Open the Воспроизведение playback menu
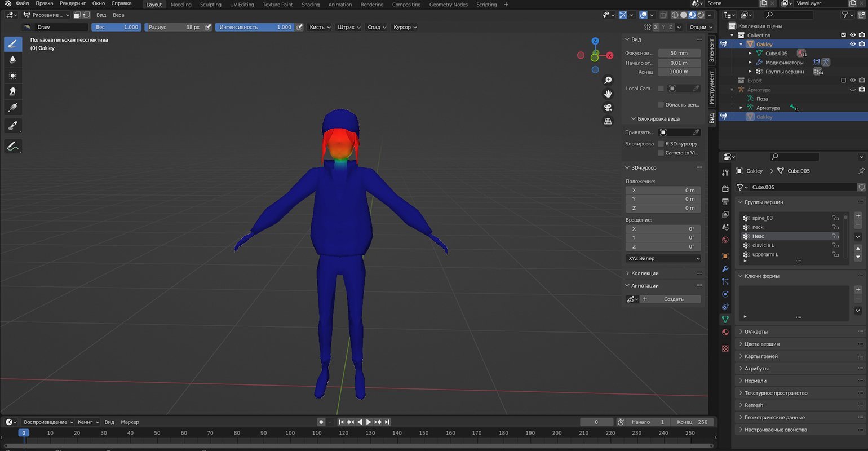The height and width of the screenshot is (451, 868). pos(48,422)
